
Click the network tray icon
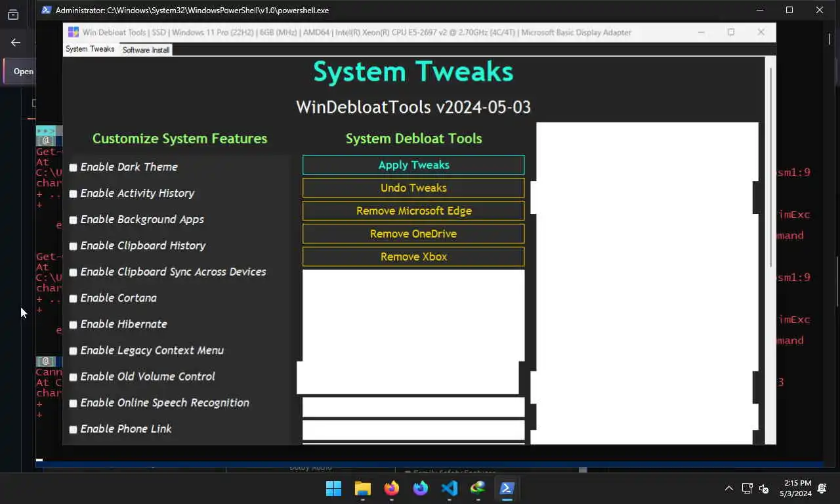747,488
